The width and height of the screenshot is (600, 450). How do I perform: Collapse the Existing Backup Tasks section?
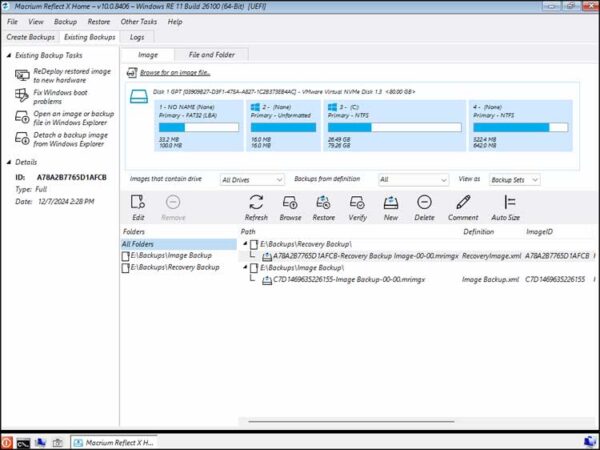(9, 55)
